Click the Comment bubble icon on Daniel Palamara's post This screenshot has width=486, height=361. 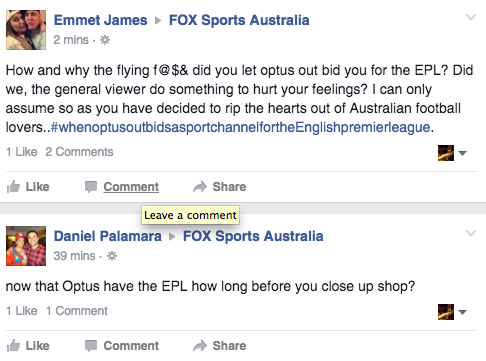(x=91, y=346)
